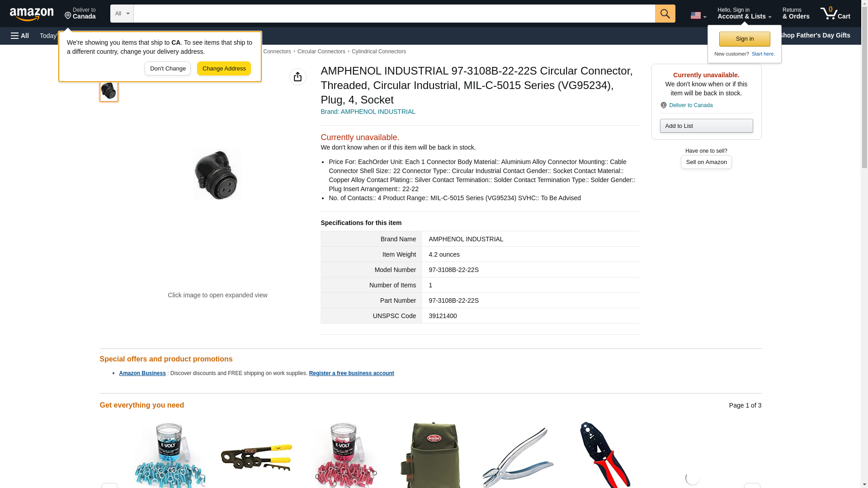Click the Don't Change button

(x=168, y=69)
